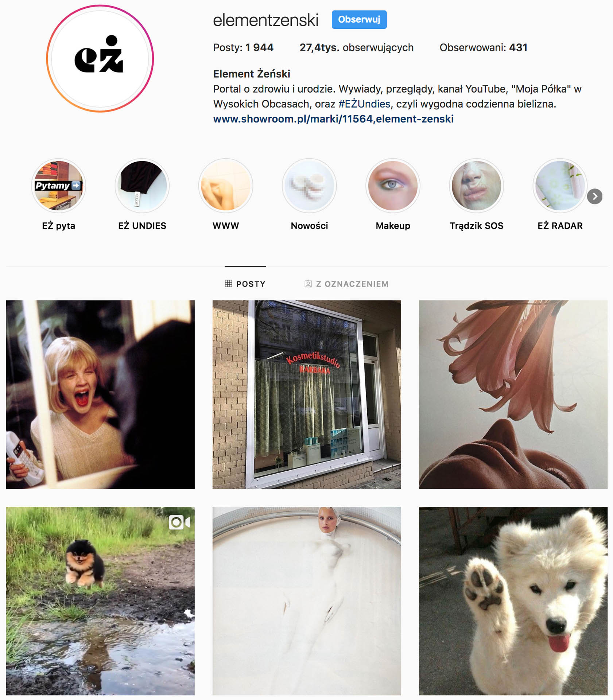Switch to the Z OZNACZENIEM tab
The width and height of the screenshot is (613, 700).
click(346, 284)
